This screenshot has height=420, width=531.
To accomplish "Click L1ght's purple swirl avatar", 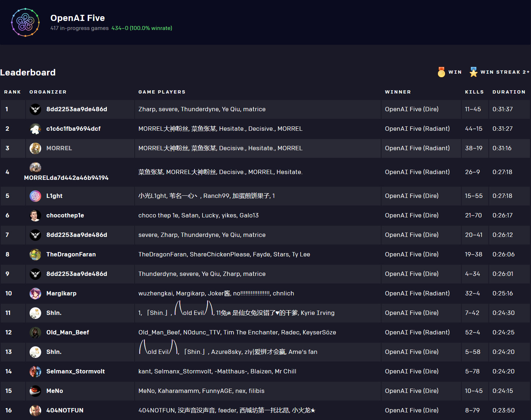I will 35,196.
